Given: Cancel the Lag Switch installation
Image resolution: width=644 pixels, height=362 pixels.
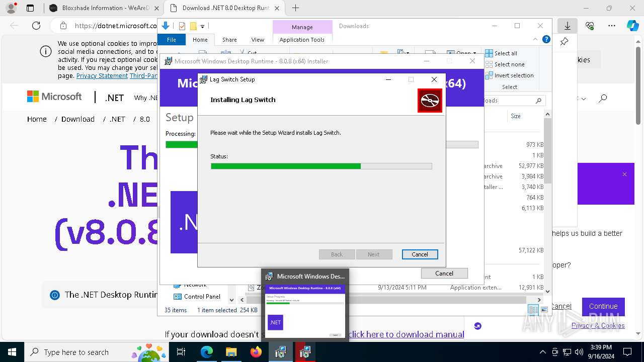Looking at the screenshot, I should (420, 254).
